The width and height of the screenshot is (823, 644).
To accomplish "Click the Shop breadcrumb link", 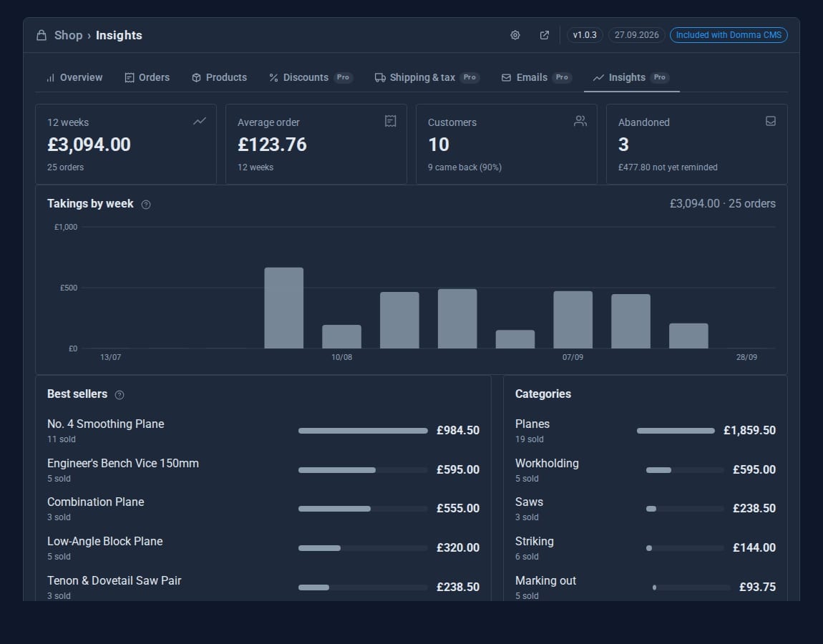I will click(x=68, y=35).
